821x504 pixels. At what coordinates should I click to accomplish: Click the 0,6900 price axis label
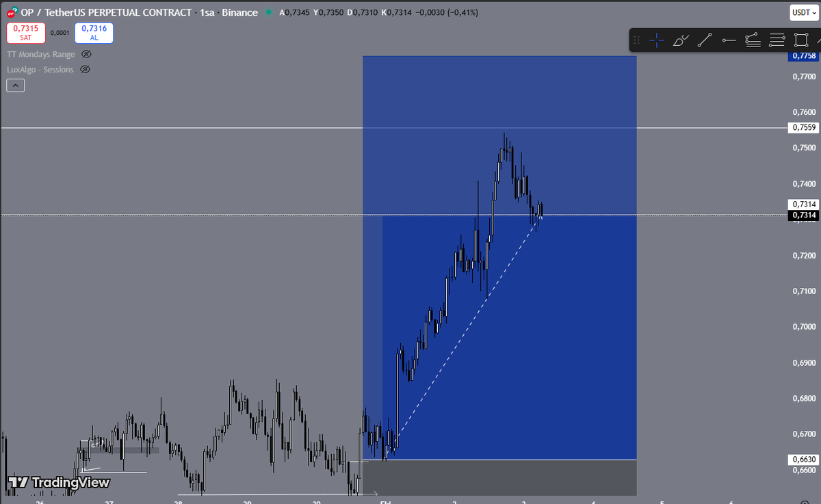(804, 362)
